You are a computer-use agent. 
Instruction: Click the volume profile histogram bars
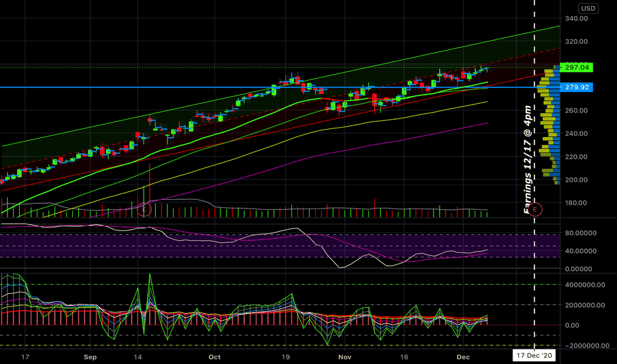click(549, 125)
